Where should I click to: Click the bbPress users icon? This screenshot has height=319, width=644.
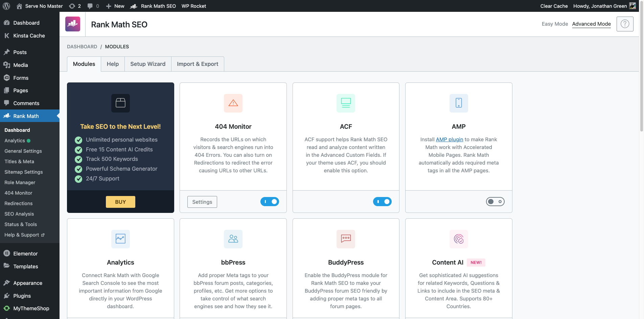pyautogui.click(x=233, y=239)
